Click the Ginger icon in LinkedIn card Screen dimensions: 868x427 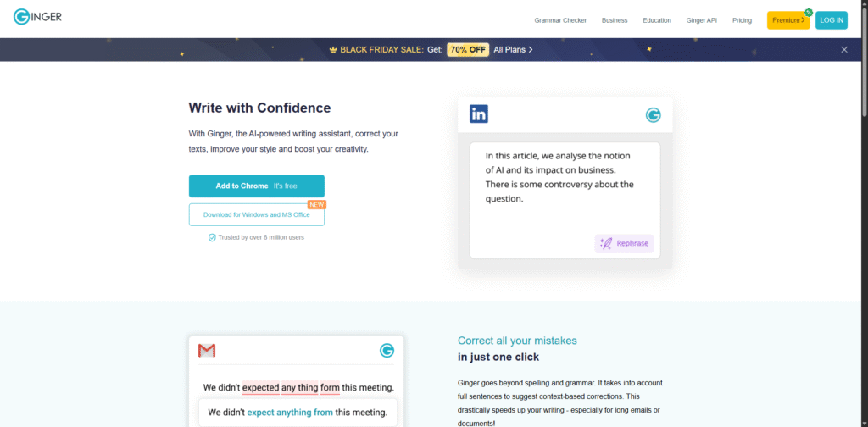pyautogui.click(x=654, y=114)
